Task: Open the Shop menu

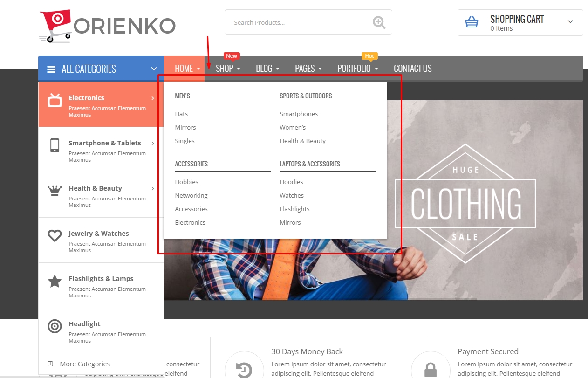Action: (227, 69)
